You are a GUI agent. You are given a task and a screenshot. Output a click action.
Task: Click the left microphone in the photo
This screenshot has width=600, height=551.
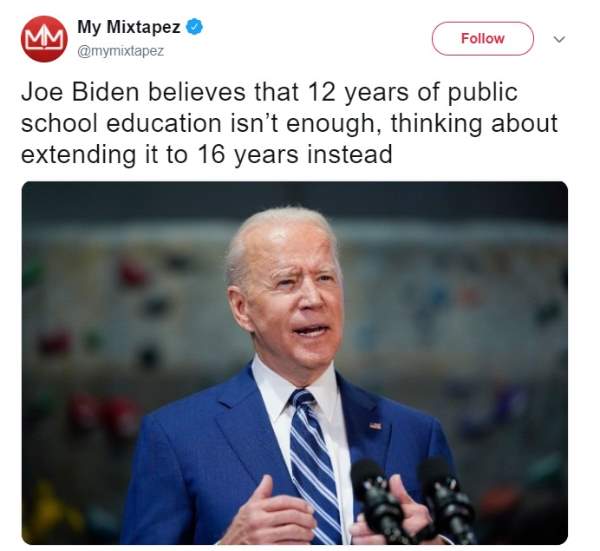377,497
